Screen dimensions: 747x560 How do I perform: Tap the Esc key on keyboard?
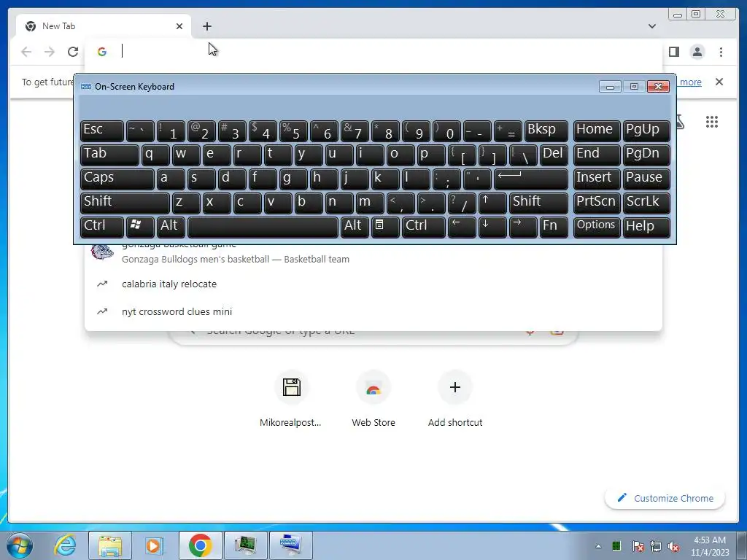coord(102,131)
